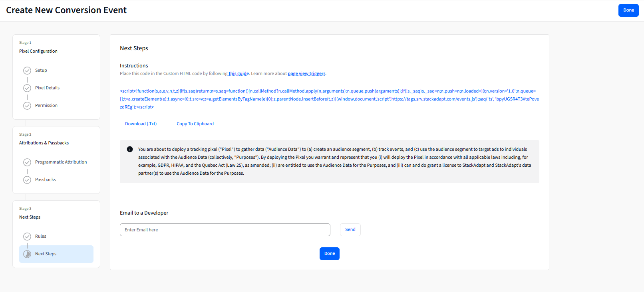The width and height of the screenshot is (644, 292).
Task: Click the Permission step checkmark icon
Action: tap(27, 106)
